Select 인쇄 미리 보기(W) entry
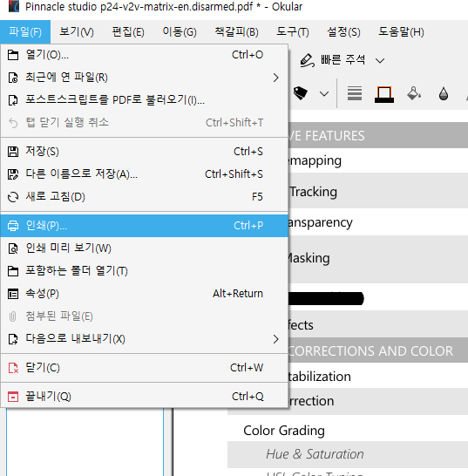The height and width of the screenshot is (476, 468). click(144, 248)
